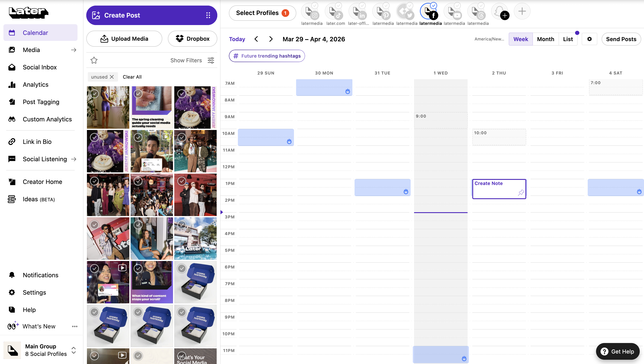Open Link in Bio page
The width and height of the screenshot is (644, 364).
coord(37,142)
